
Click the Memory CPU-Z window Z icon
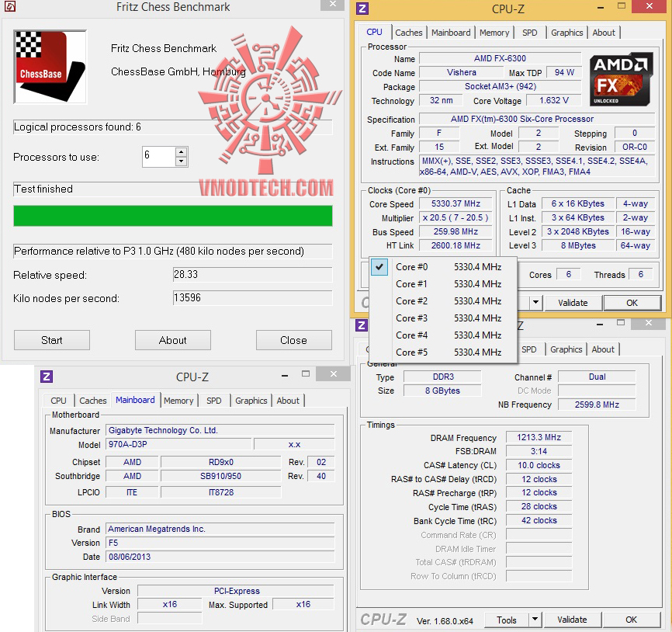point(362,325)
